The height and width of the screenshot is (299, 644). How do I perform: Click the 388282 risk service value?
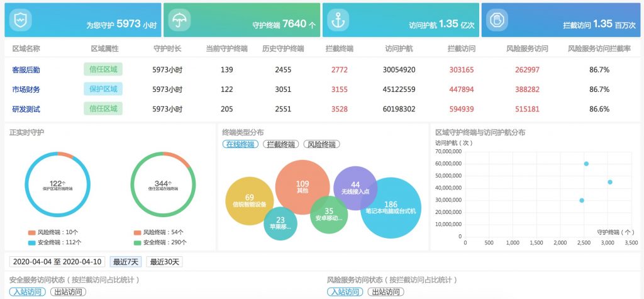[528, 89]
